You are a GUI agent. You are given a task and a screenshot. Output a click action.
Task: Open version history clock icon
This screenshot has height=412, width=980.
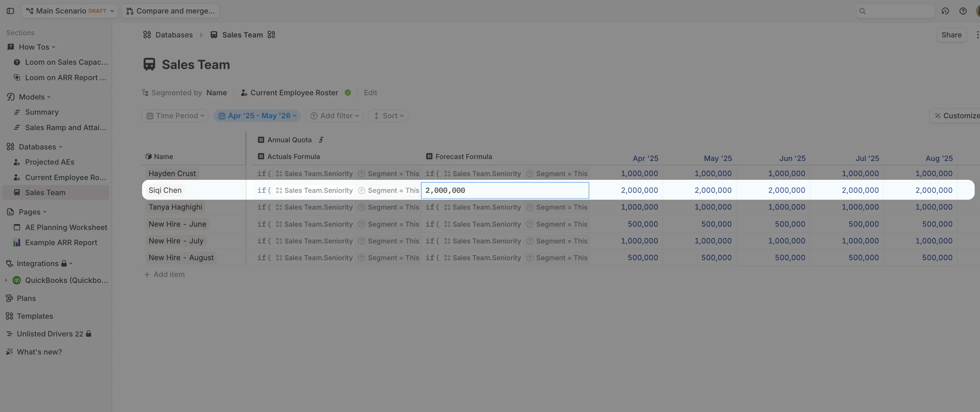click(x=945, y=11)
